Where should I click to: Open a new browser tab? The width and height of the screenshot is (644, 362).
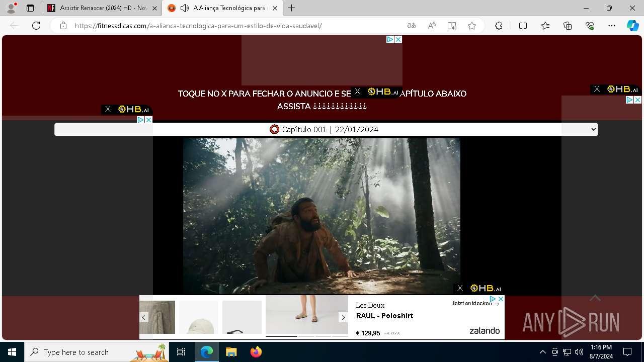coord(291,8)
